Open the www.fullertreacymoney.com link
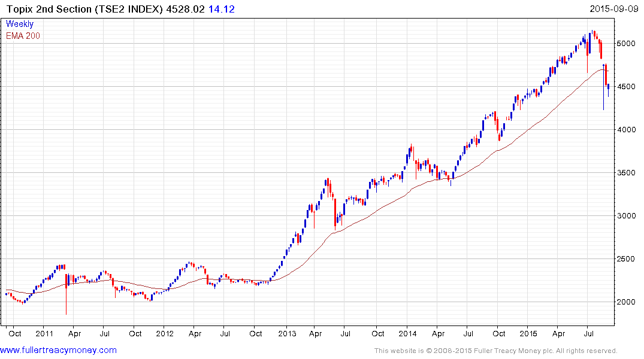The height and width of the screenshot is (359, 644). click(58, 351)
